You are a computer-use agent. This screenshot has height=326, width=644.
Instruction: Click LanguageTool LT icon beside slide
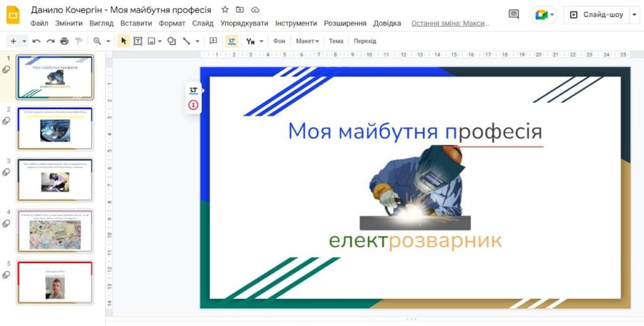[194, 90]
